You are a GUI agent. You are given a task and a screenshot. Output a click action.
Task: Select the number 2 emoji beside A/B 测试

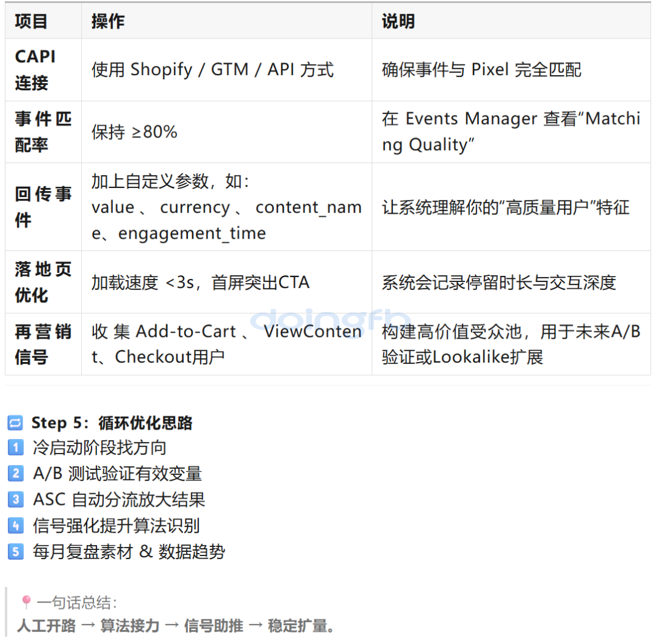15,474
